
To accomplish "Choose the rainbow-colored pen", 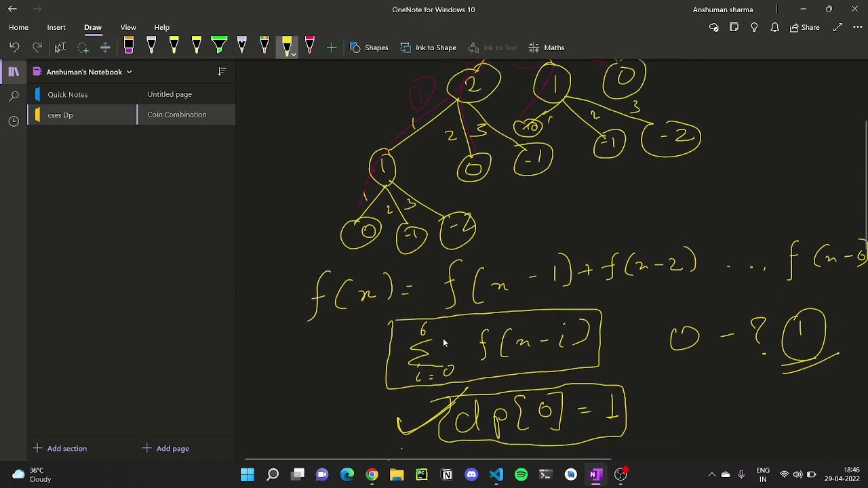I will [264, 46].
